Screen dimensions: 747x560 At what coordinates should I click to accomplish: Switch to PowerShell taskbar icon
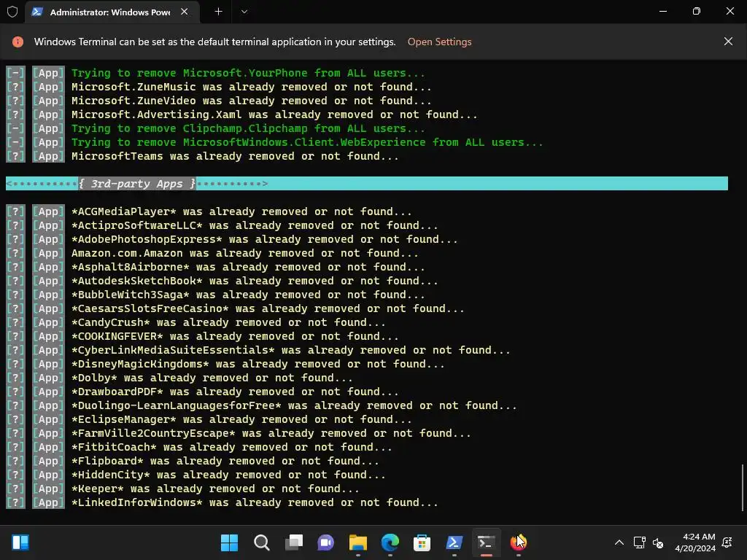click(x=454, y=542)
